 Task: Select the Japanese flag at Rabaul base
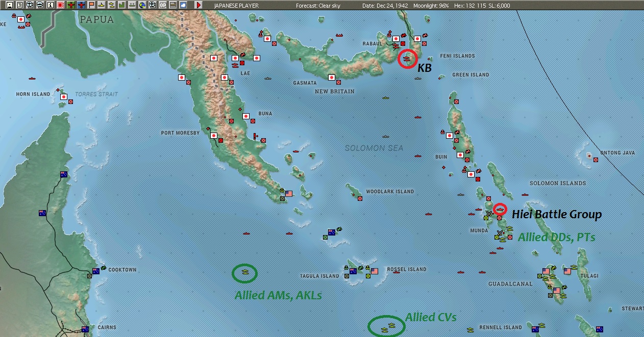[x=395, y=38]
